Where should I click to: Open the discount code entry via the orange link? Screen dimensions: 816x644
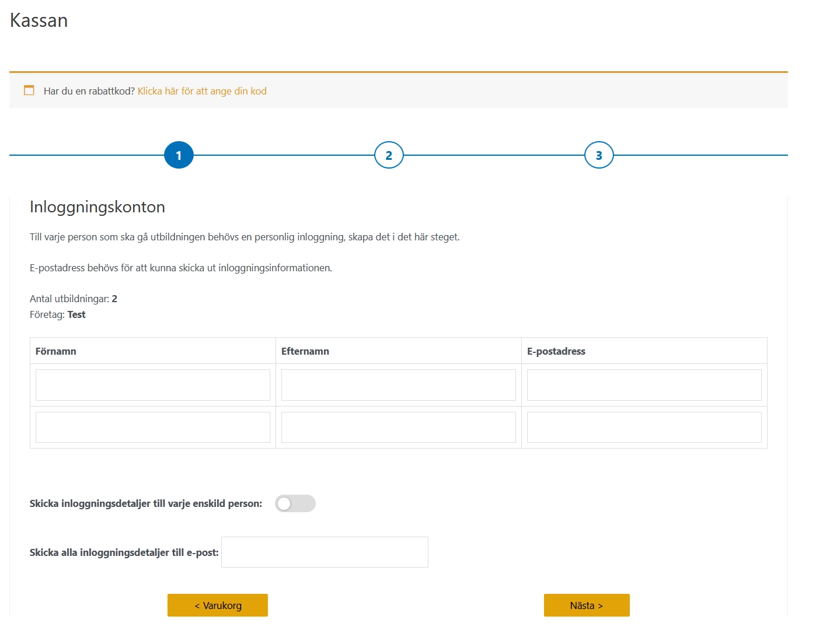point(201,91)
